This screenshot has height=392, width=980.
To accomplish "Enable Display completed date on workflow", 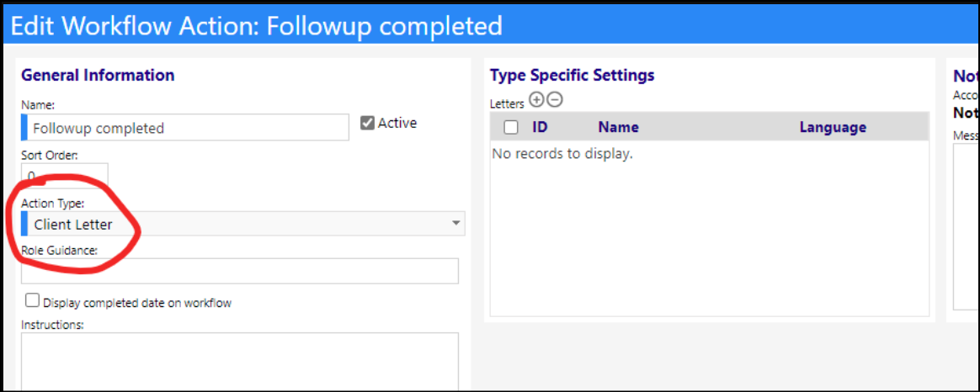I will (32, 301).
